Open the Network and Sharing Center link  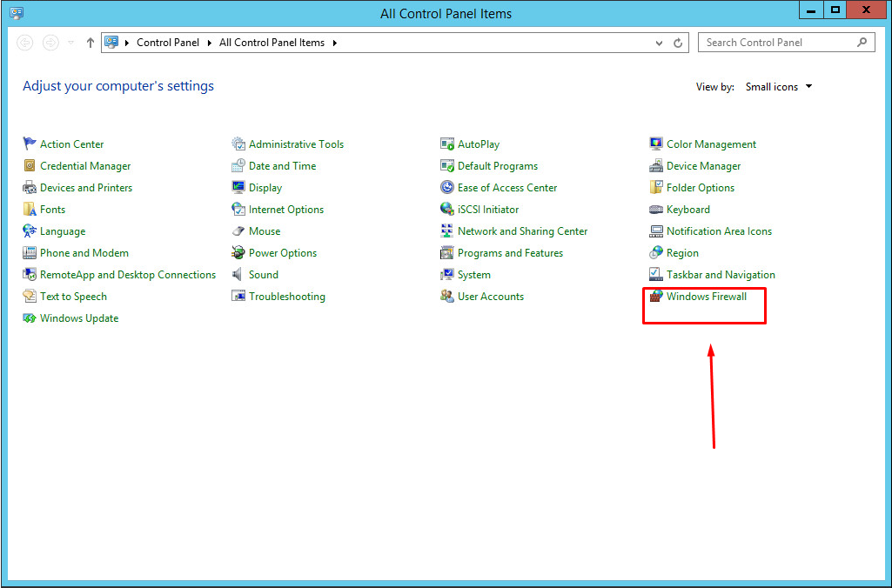coord(522,231)
